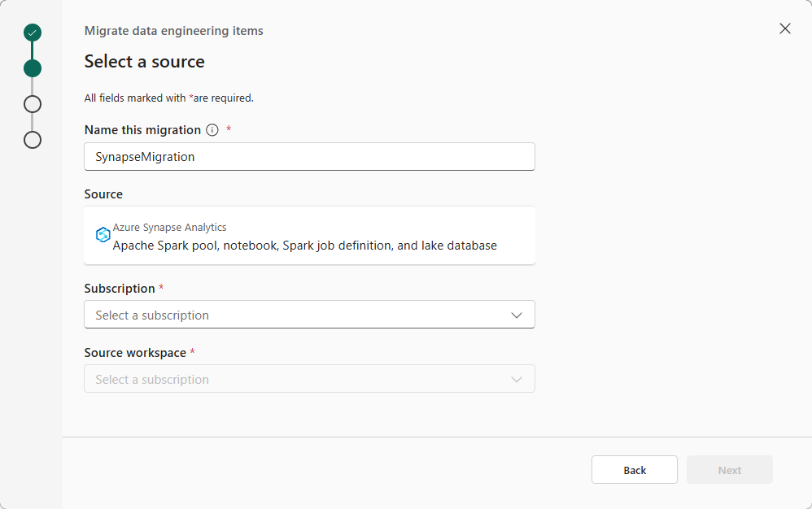Click the Apache Spark pool description text
The image size is (812, 509).
point(304,246)
